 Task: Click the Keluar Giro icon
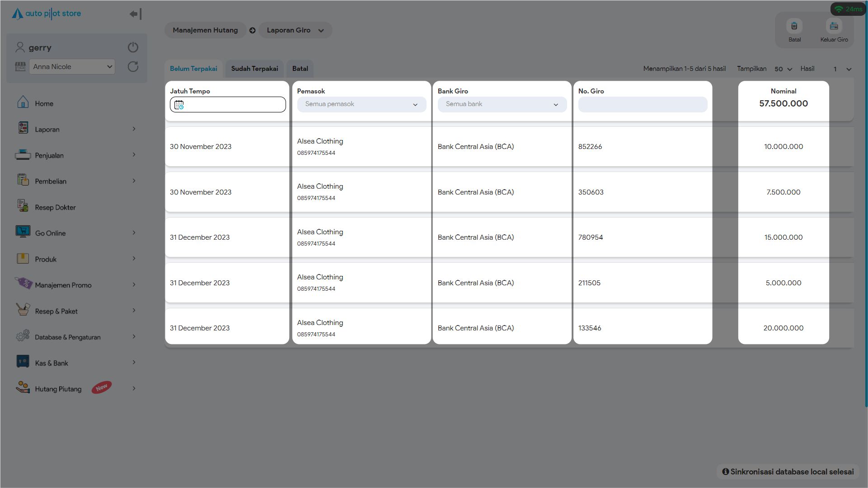coord(834,26)
